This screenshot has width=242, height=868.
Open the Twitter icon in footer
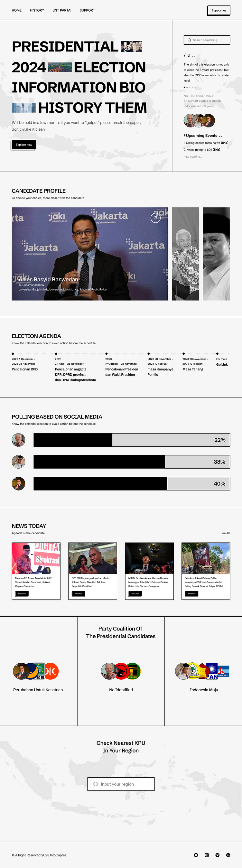(x=218, y=855)
